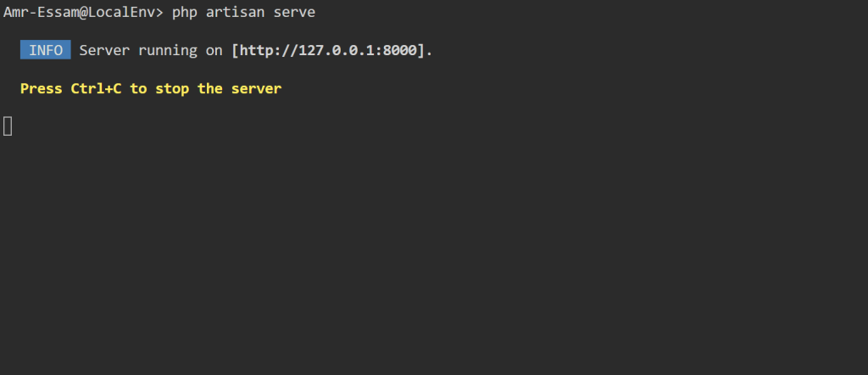Click the word "php" in command
The width and height of the screenshot is (868, 375).
pyautogui.click(x=184, y=13)
